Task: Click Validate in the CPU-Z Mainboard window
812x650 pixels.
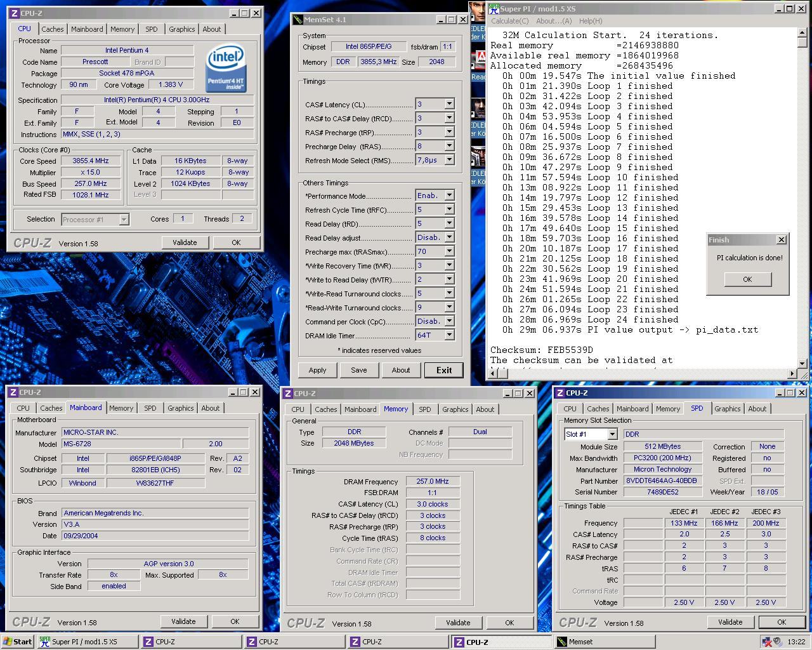Action: 183,621
